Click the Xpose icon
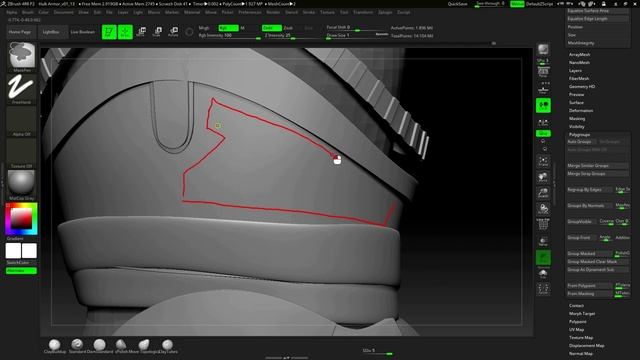This screenshot has height=360, width=640. (x=543, y=289)
